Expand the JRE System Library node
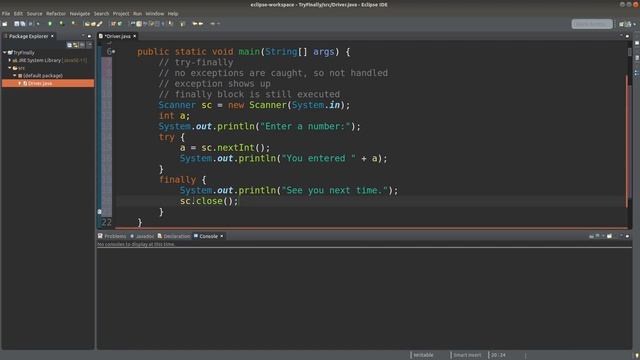 [10, 60]
